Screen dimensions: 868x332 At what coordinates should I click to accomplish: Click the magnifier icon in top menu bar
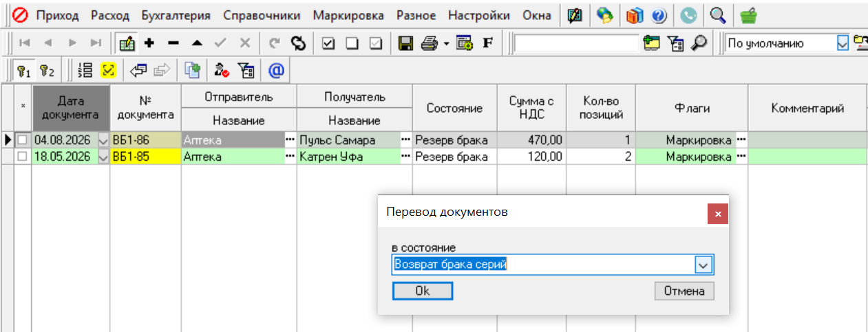click(717, 15)
